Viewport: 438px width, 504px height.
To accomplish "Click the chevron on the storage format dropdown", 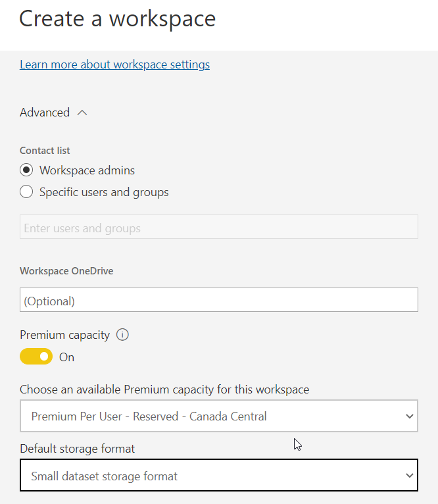I will 410,476.
